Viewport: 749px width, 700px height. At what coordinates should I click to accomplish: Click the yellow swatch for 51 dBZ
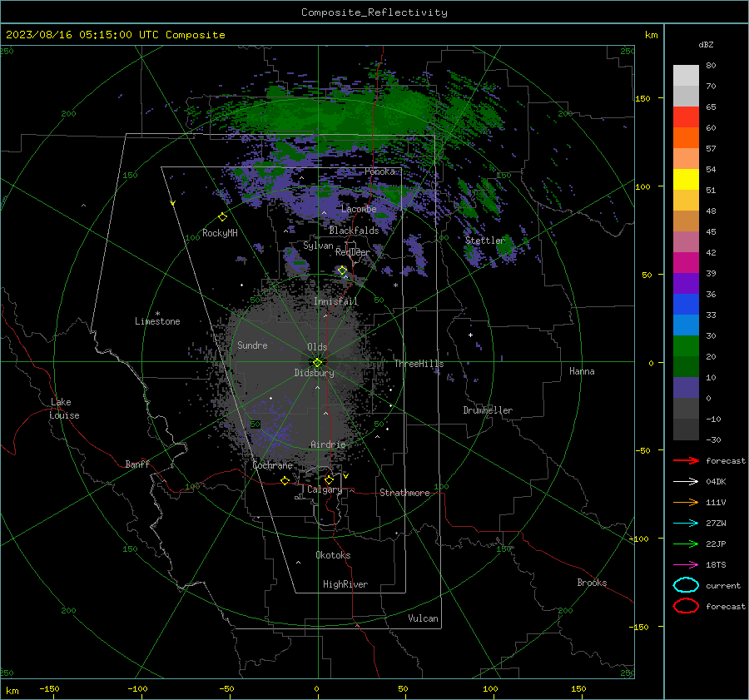pos(686,180)
